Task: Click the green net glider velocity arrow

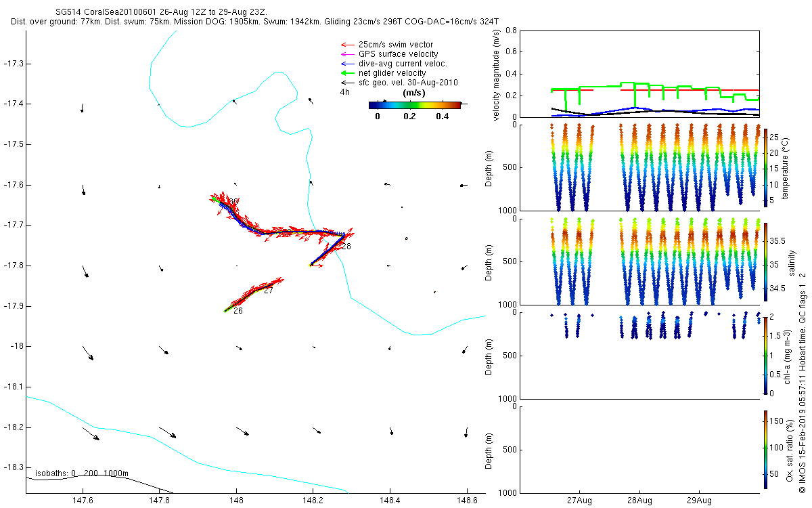Action: tap(346, 73)
